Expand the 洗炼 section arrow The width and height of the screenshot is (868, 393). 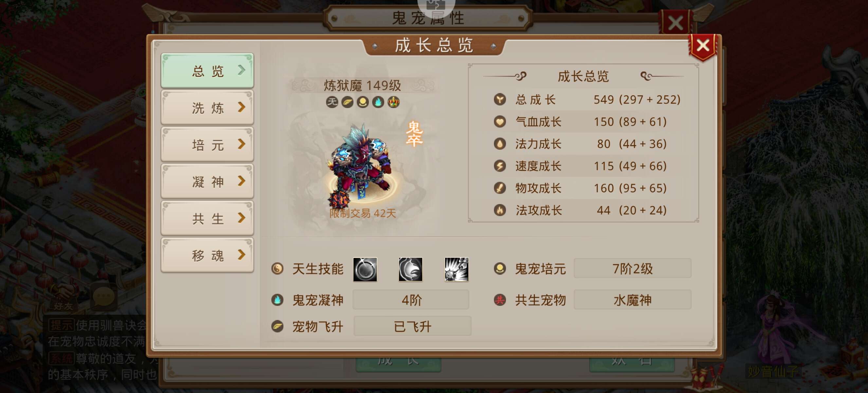[241, 107]
